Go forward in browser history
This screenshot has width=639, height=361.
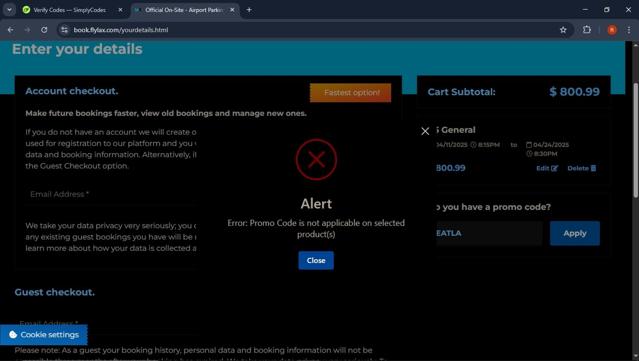tap(27, 30)
